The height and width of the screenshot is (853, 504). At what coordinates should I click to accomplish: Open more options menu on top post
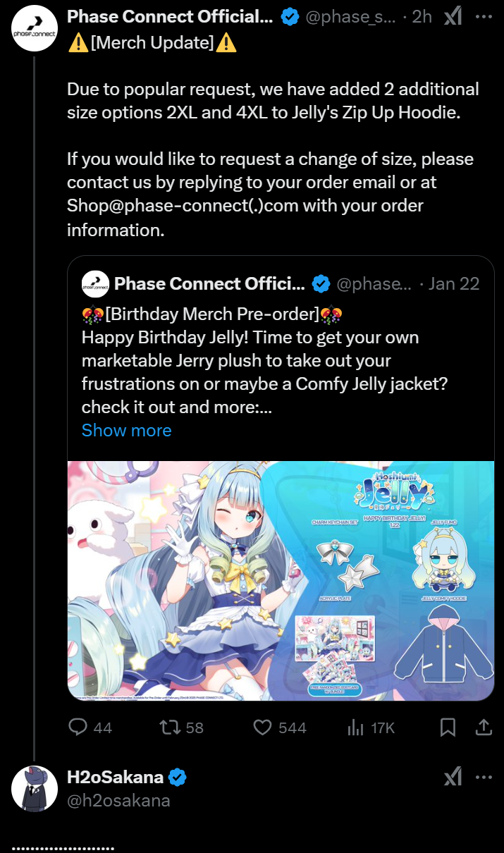(x=484, y=17)
